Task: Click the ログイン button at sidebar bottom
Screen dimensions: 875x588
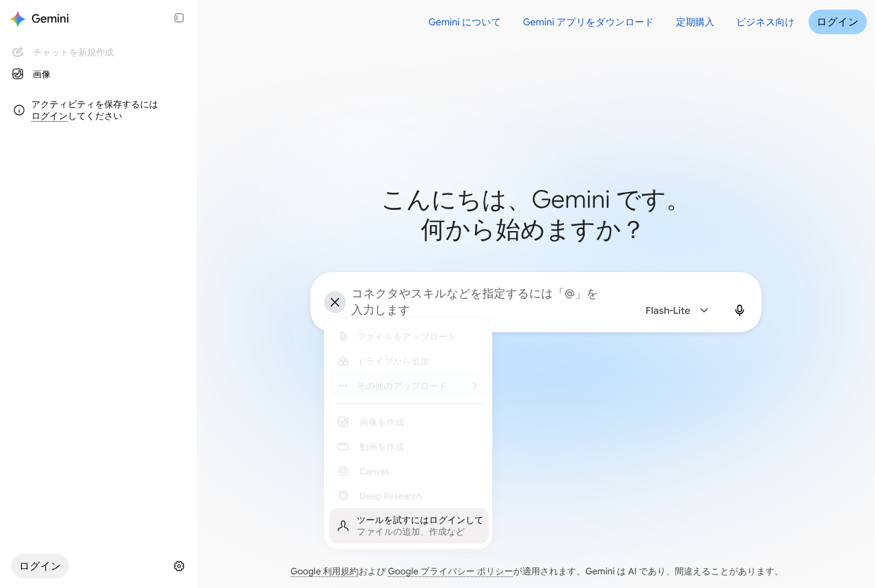Action: [x=40, y=566]
